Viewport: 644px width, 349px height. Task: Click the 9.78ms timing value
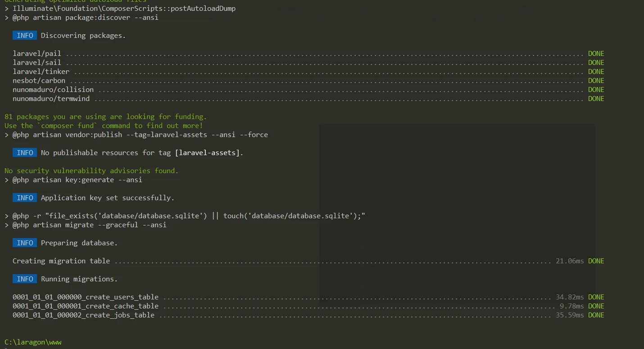(572, 306)
